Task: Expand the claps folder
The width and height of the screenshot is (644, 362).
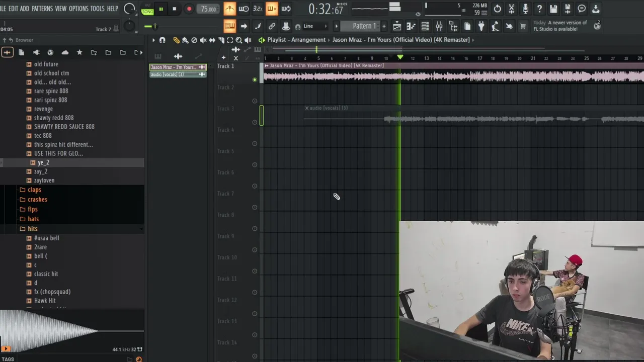Action: [x=34, y=190]
